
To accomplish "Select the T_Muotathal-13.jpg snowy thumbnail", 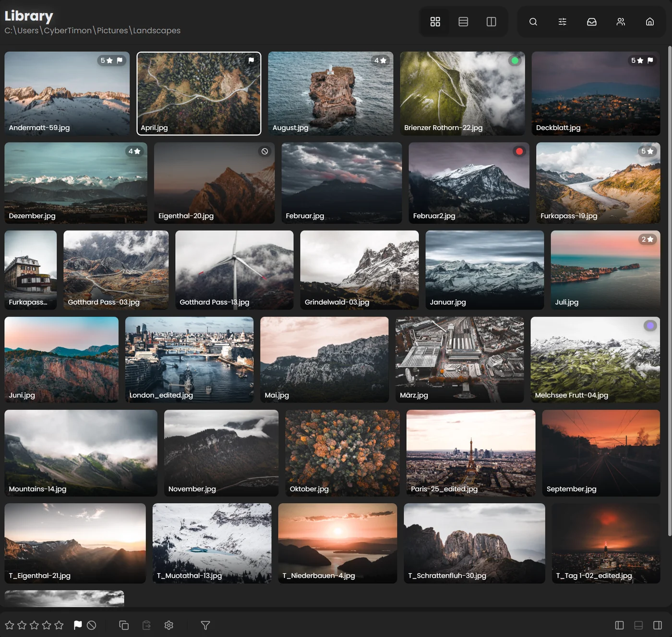I will 212,543.
